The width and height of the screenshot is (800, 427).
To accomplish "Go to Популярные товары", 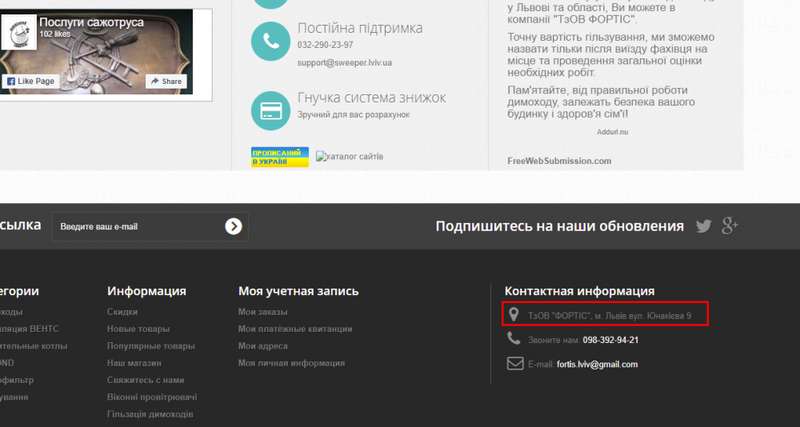I will 150,346.
